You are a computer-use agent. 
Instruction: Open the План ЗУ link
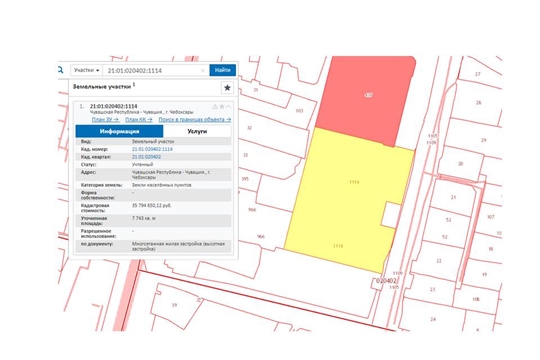click(x=105, y=120)
